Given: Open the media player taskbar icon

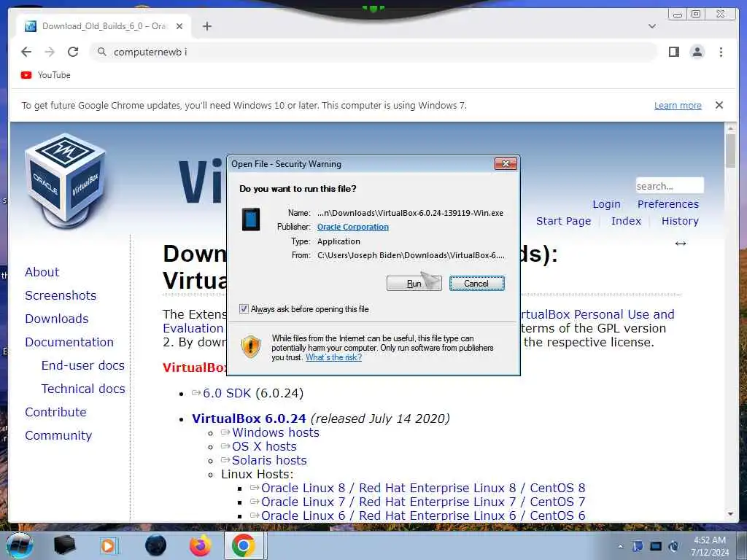Looking at the screenshot, I should (109, 545).
